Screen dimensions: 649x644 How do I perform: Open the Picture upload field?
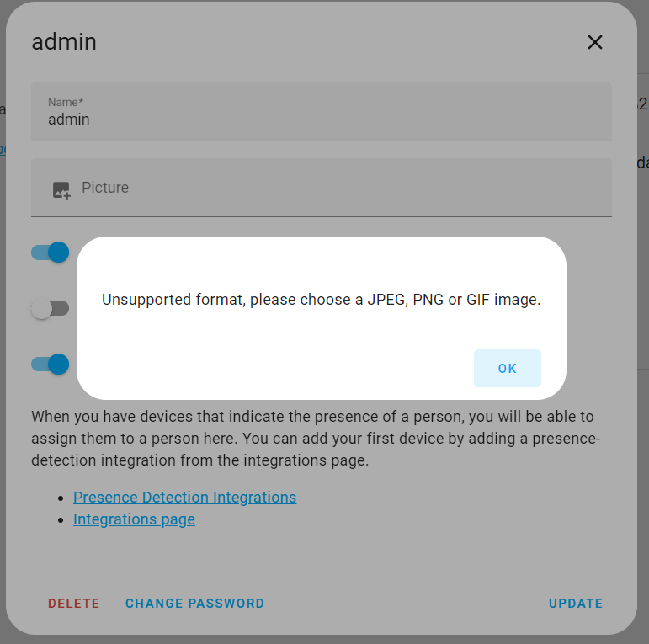coord(321,188)
